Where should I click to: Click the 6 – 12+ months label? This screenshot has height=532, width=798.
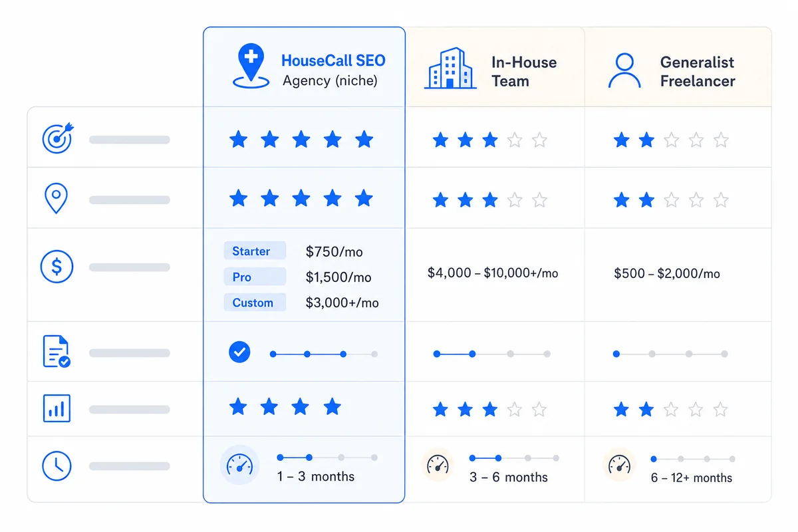[x=692, y=478]
